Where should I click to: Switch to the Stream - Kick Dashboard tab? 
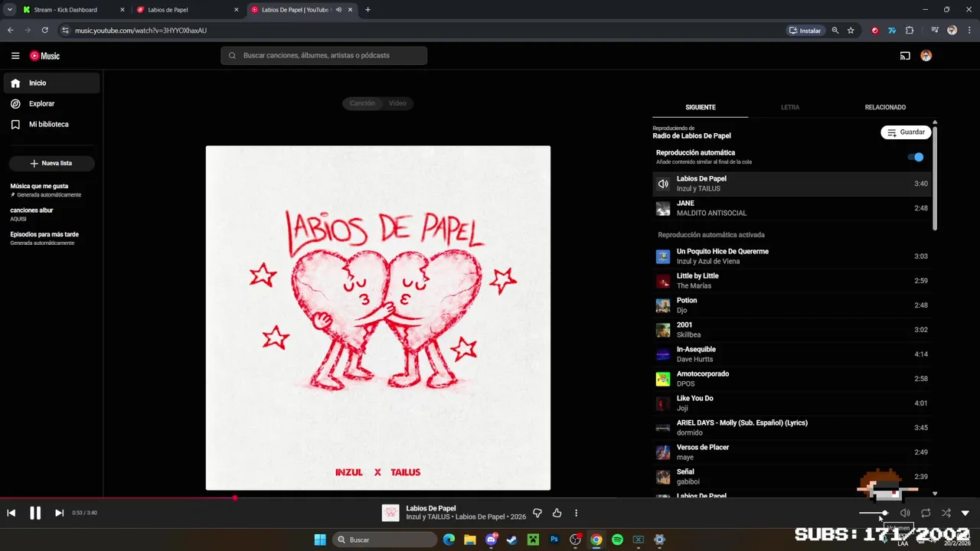[73, 10]
